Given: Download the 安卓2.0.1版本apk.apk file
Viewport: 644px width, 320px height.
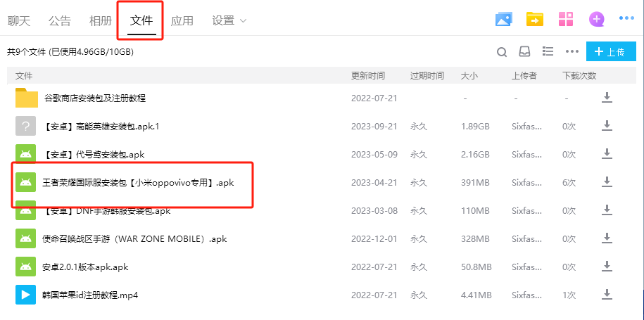Looking at the screenshot, I should point(607,267).
